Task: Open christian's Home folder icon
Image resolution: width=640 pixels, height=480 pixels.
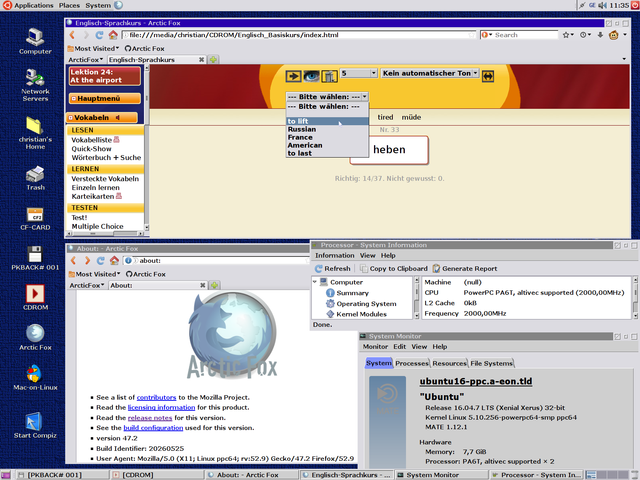Action: 35,133
